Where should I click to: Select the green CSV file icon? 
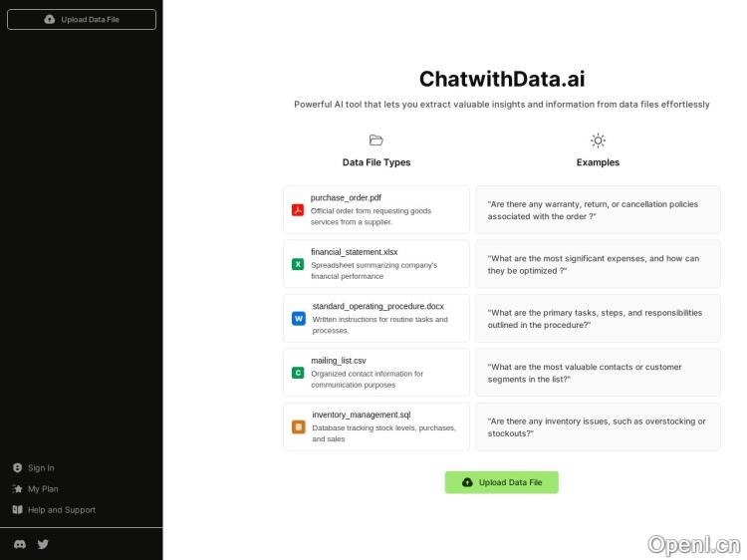pyautogui.click(x=297, y=373)
